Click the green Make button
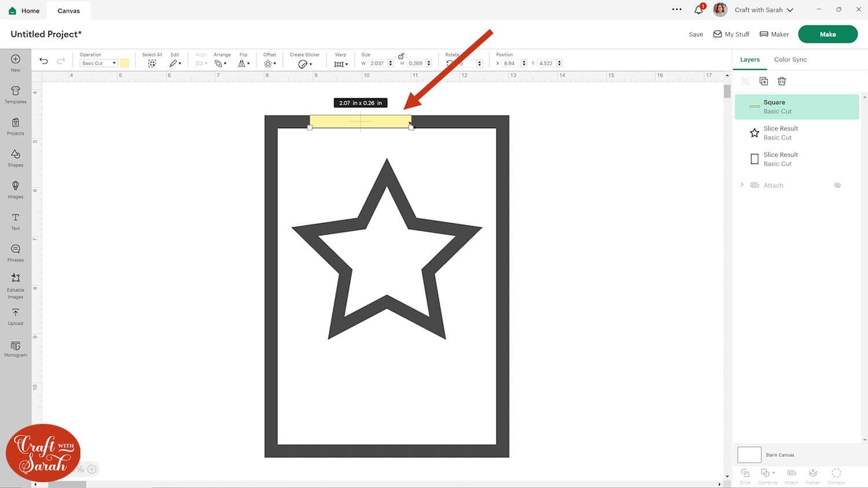 [827, 34]
